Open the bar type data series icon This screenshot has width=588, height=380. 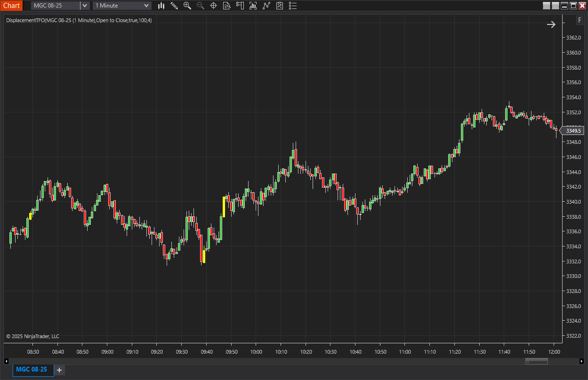coord(161,6)
